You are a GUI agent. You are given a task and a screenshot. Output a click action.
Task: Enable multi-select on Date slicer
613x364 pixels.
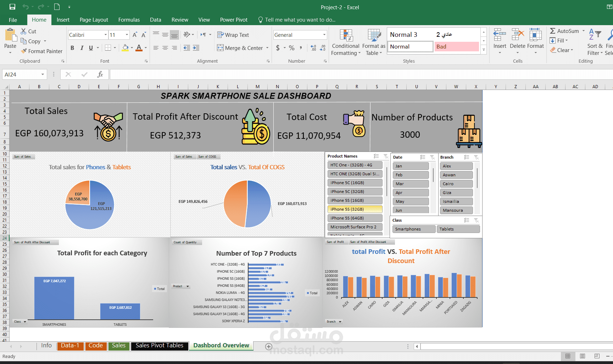(423, 157)
